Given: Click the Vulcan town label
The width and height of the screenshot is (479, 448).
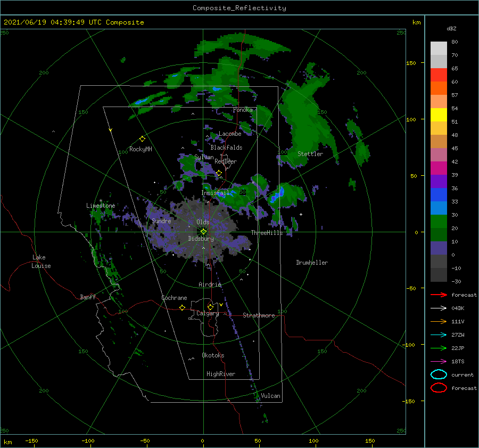Looking at the screenshot, I should click(270, 396).
